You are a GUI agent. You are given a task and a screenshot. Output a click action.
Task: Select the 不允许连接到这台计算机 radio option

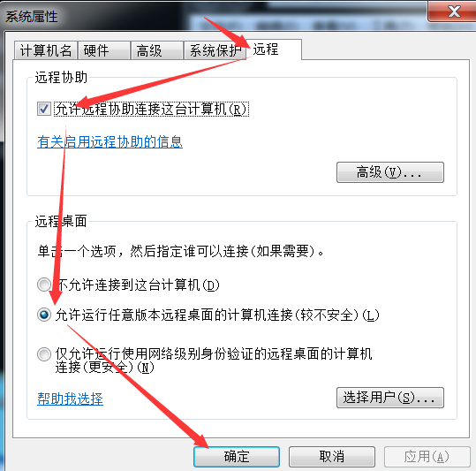coord(44,285)
